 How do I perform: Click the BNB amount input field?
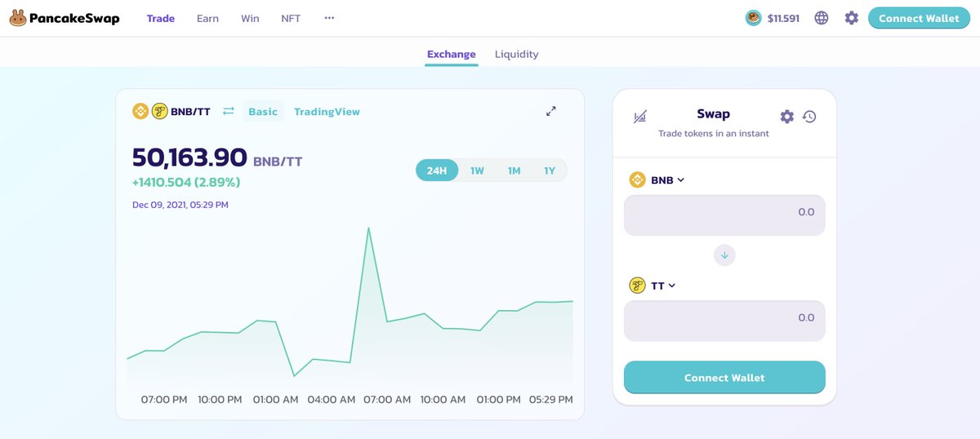tap(724, 215)
